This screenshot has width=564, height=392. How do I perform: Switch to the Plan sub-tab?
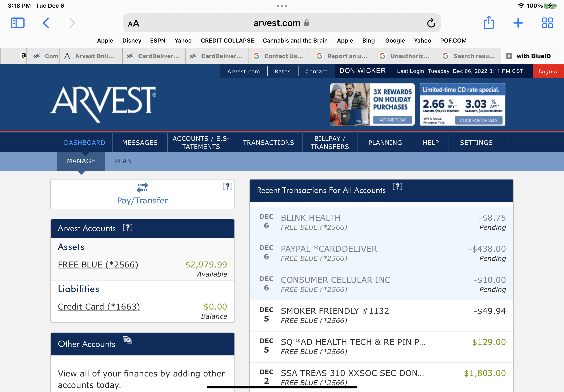[x=123, y=161]
